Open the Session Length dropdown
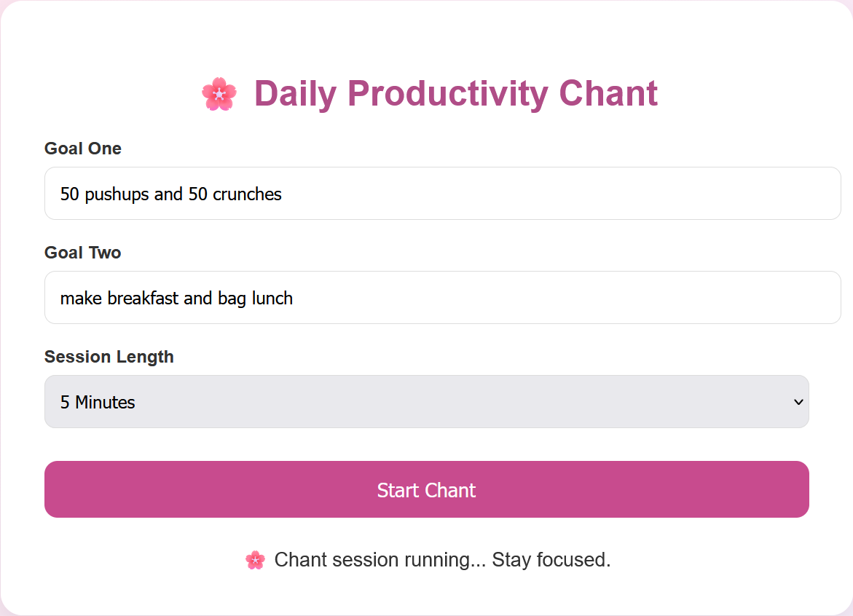853x616 pixels. pos(427,402)
